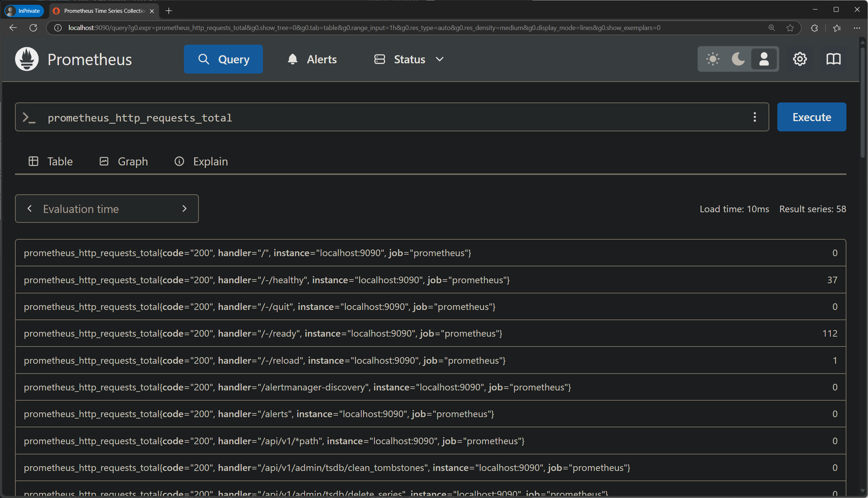
Task: Open query options three-dot menu
Action: [755, 117]
